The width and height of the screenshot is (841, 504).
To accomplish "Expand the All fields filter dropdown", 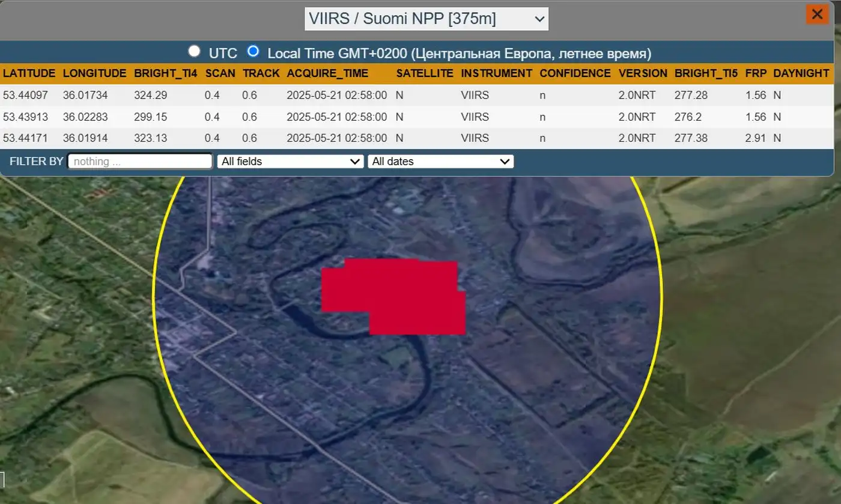I will [290, 161].
